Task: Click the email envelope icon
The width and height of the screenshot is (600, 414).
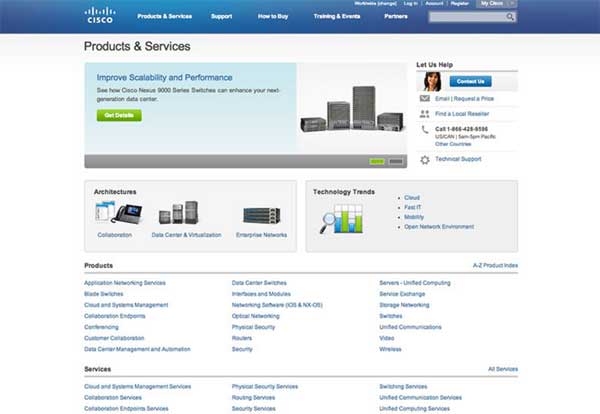Action: pos(425,98)
